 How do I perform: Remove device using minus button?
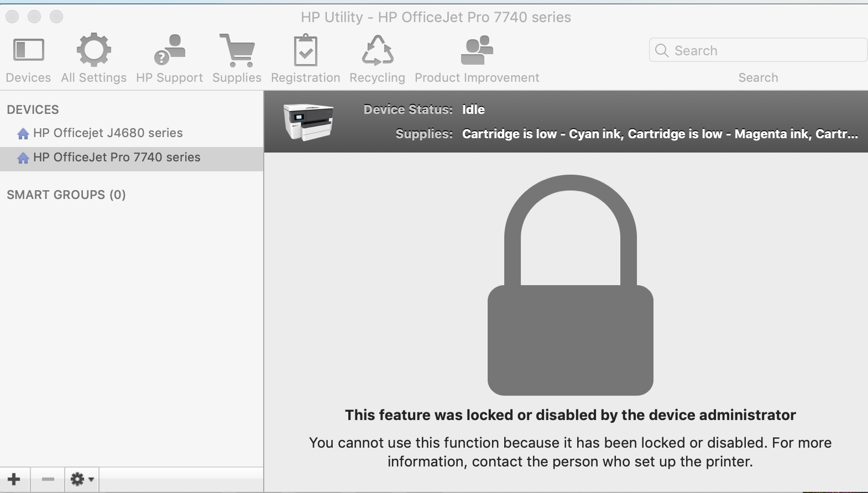[x=48, y=479]
